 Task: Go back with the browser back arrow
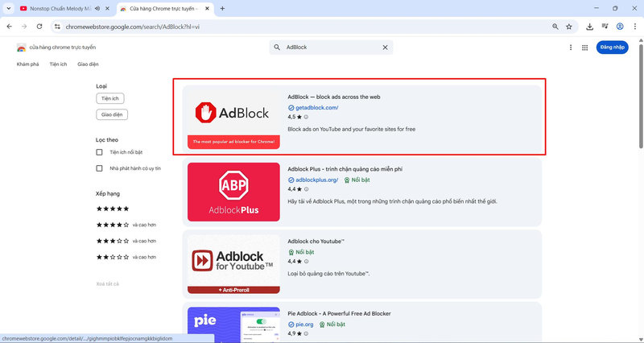[10, 27]
